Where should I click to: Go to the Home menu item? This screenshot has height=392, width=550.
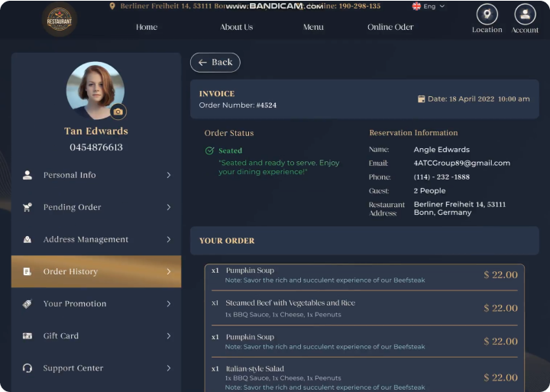coord(147,27)
